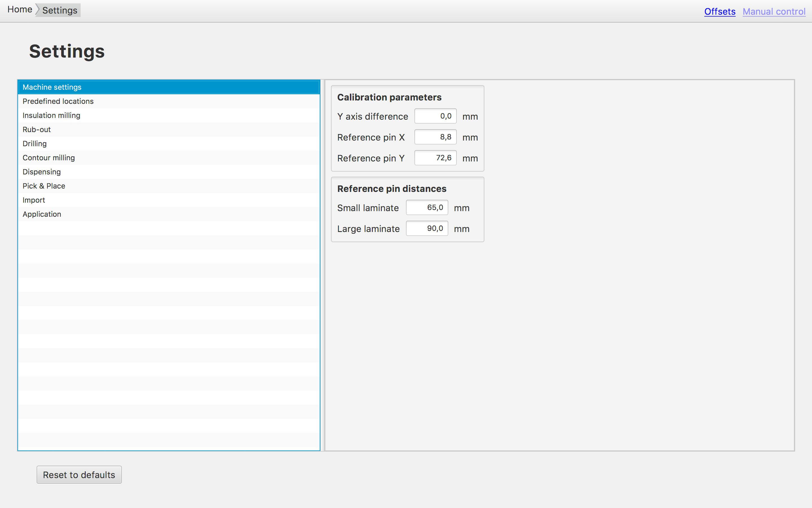This screenshot has width=812, height=508.
Task: Click the Reference pin X label
Action: click(x=371, y=137)
